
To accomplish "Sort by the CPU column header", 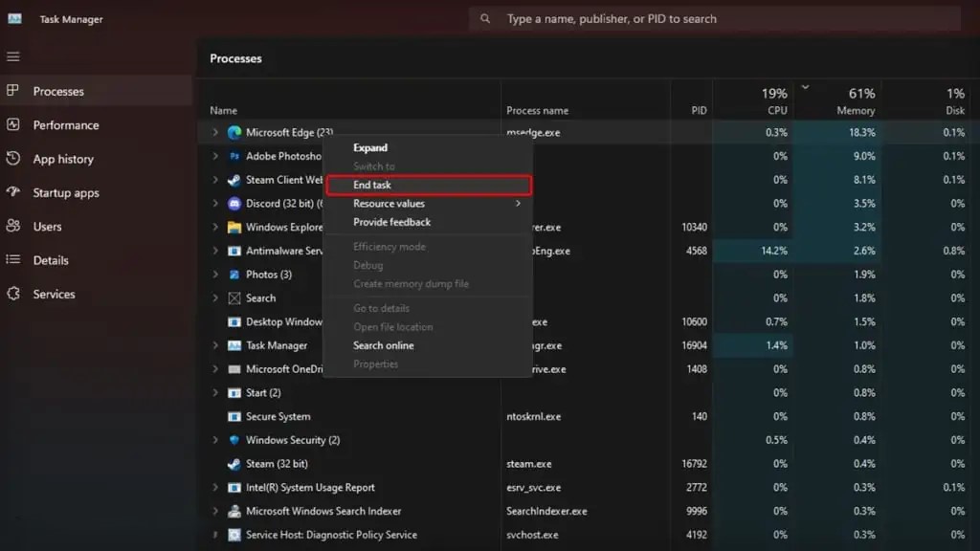I will [773, 101].
